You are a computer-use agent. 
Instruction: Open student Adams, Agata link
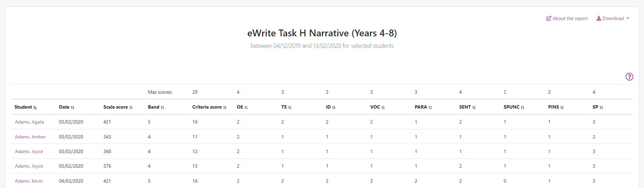[29, 122]
